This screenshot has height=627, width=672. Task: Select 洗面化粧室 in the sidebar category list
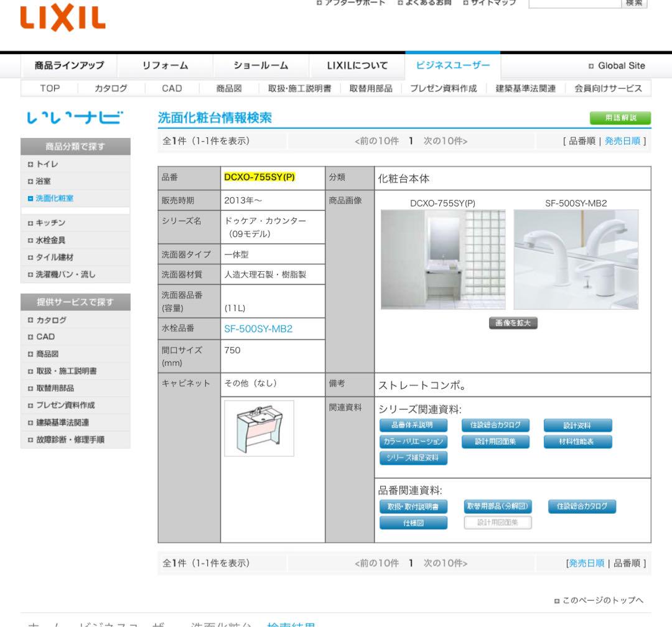click(75, 198)
